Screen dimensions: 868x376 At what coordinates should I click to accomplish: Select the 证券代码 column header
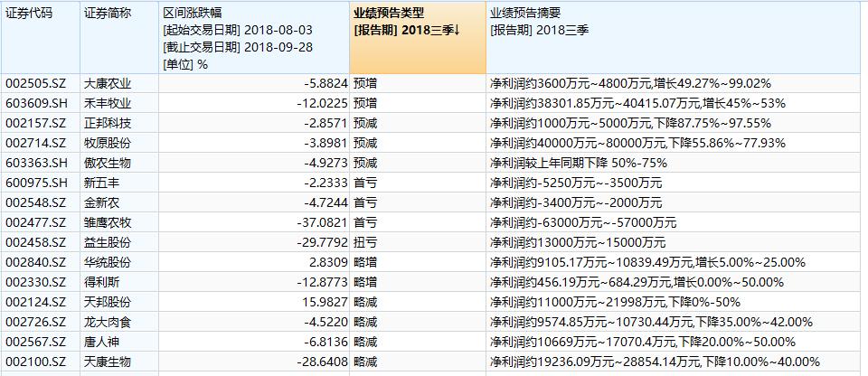[41, 38]
